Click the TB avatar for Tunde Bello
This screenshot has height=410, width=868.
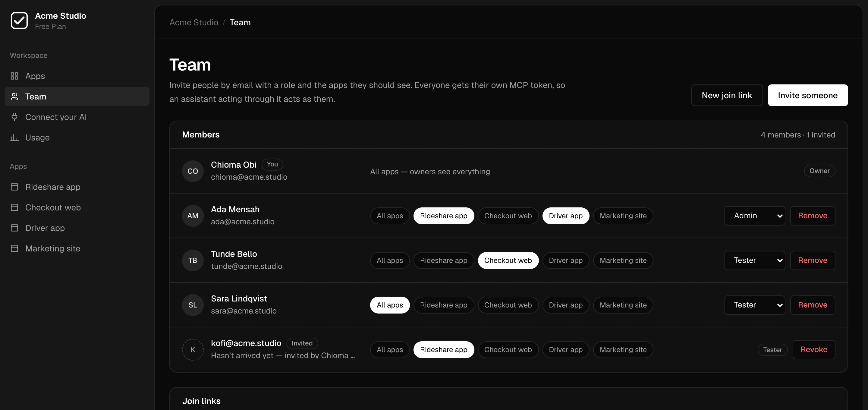pos(193,260)
